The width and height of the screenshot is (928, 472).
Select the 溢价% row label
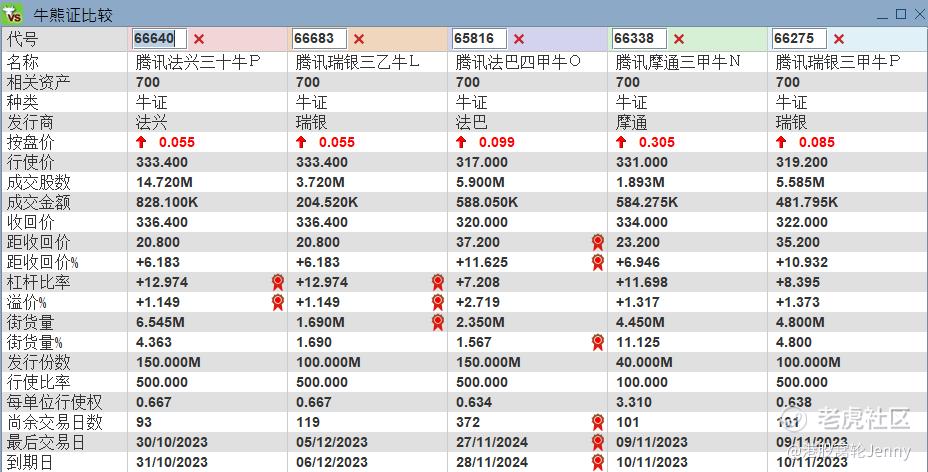pos(27,302)
